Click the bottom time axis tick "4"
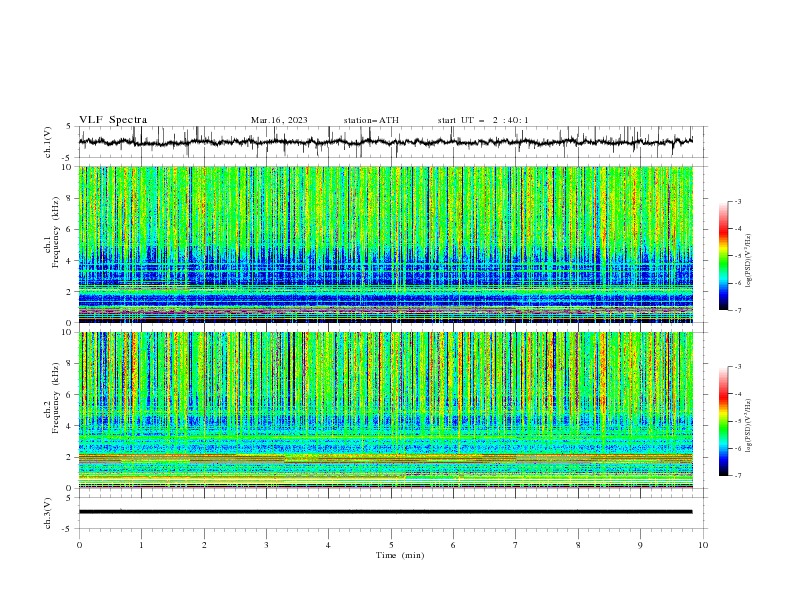The height and width of the screenshot is (612, 792). [328, 545]
